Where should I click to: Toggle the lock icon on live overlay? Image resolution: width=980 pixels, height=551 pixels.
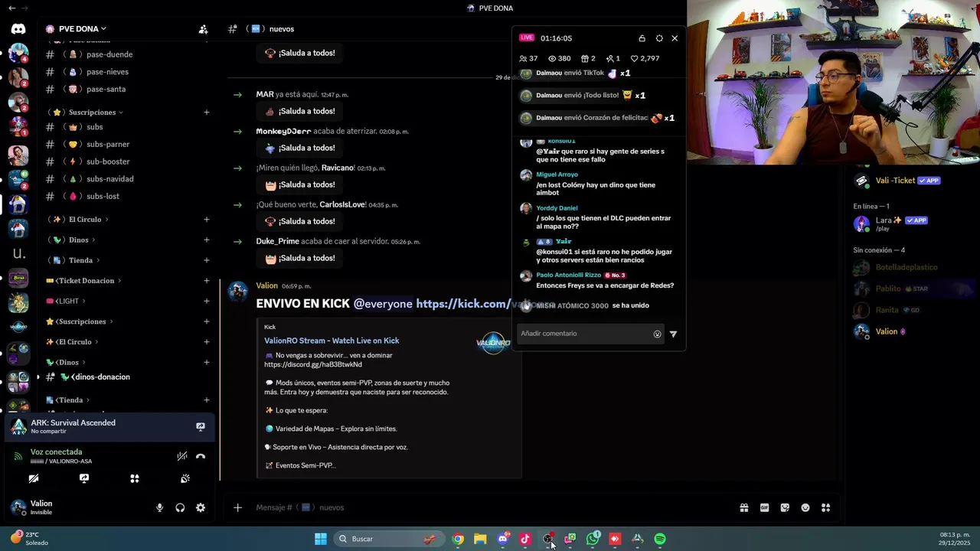click(x=642, y=38)
